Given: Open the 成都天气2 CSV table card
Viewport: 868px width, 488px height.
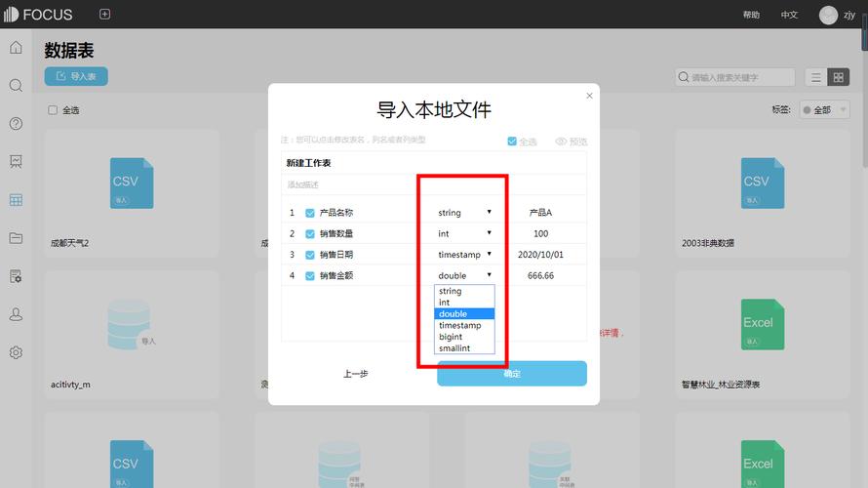Looking at the screenshot, I should coord(132,193).
